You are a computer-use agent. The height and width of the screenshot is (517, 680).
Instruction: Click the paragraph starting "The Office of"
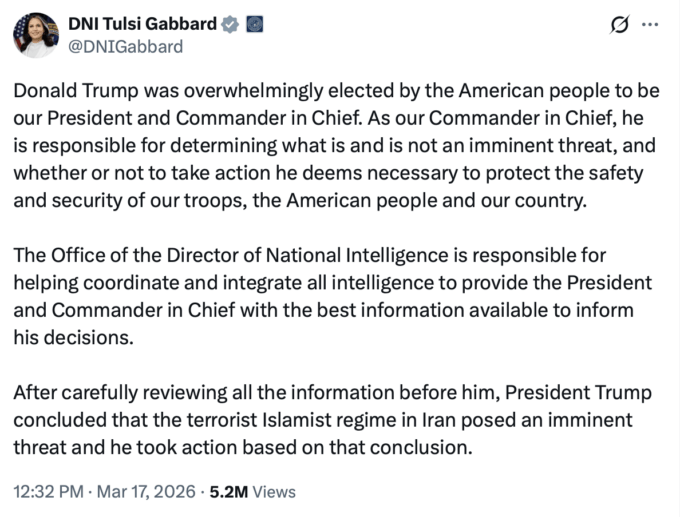pos(330,296)
